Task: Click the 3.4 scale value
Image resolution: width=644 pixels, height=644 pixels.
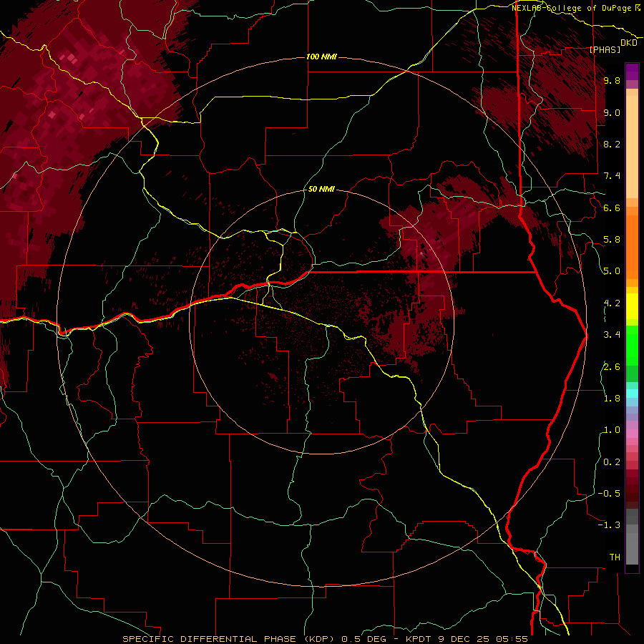Action: pyautogui.click(x=612, y=335)
